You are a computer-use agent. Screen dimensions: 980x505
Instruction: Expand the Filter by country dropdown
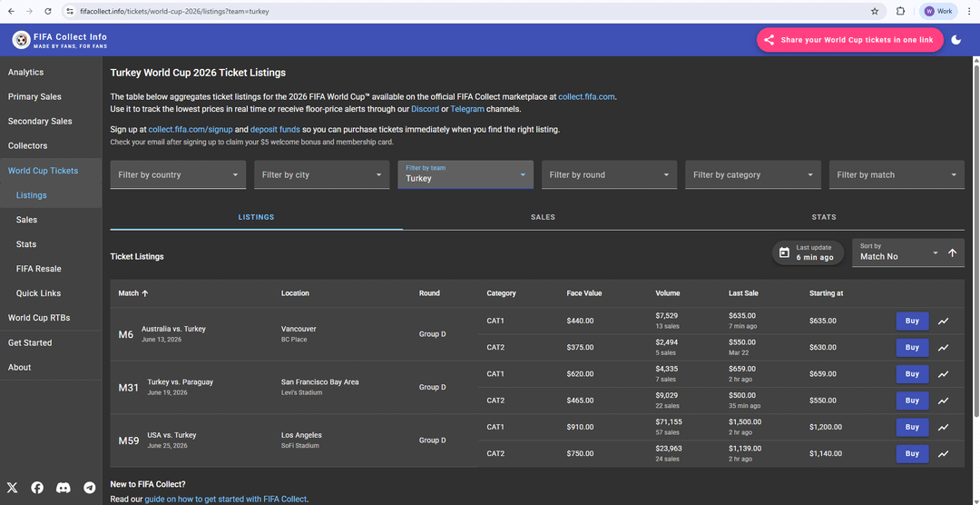tap(178, 175)
